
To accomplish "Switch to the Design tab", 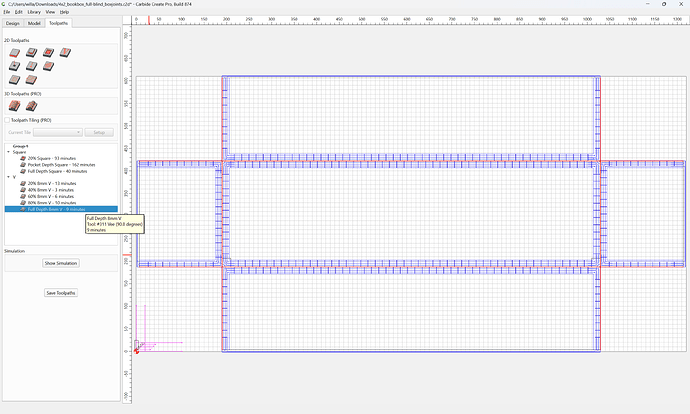I will [x=13, y=23].
